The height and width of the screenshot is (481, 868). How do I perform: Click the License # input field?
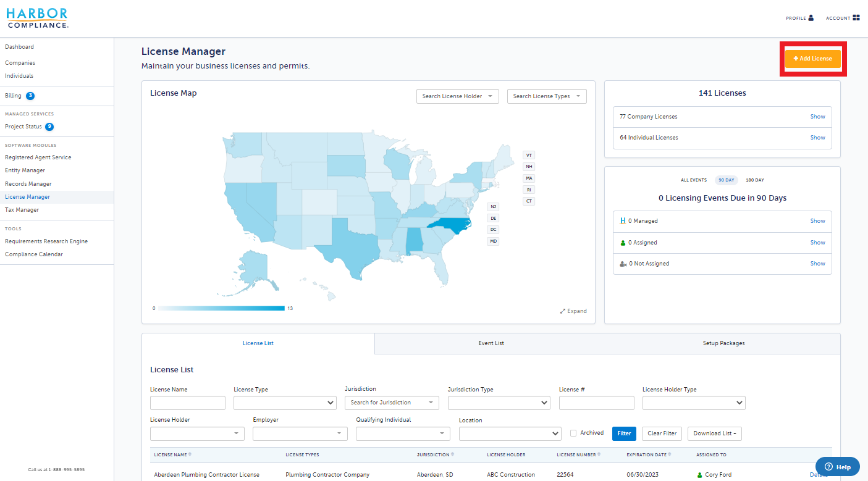pyautogui.click(x=597, y=403)
